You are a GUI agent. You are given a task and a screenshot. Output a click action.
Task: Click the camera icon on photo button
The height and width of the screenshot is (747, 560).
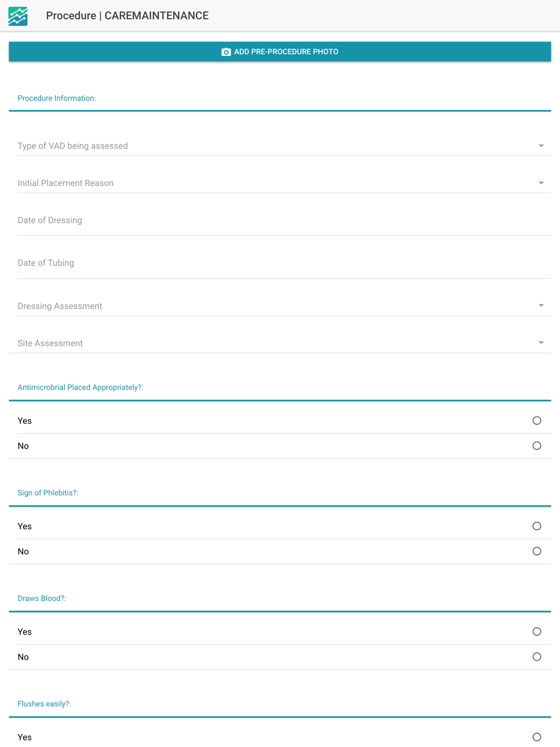click(x=226, y=52)
